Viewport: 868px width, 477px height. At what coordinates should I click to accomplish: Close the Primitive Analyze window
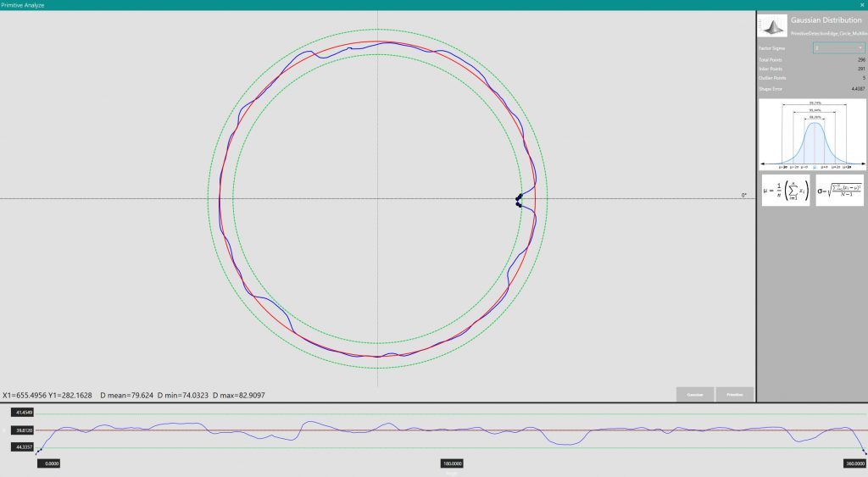[x=861, y=5]
